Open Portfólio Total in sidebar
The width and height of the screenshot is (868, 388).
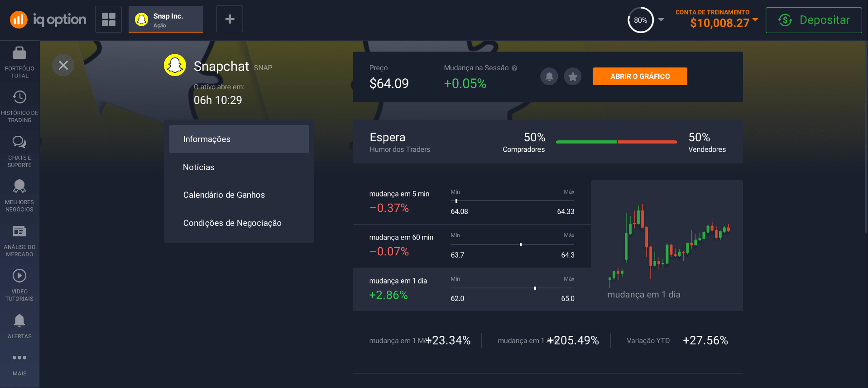point(19,63)
